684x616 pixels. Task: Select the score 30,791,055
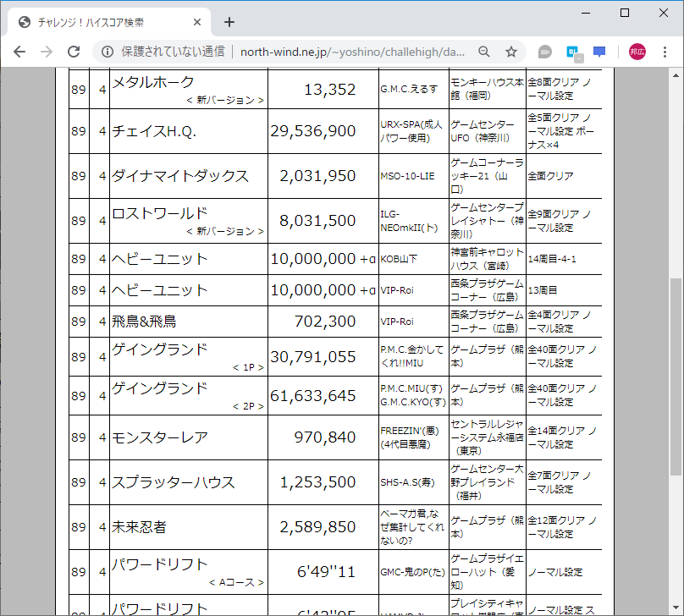(312, 357)
